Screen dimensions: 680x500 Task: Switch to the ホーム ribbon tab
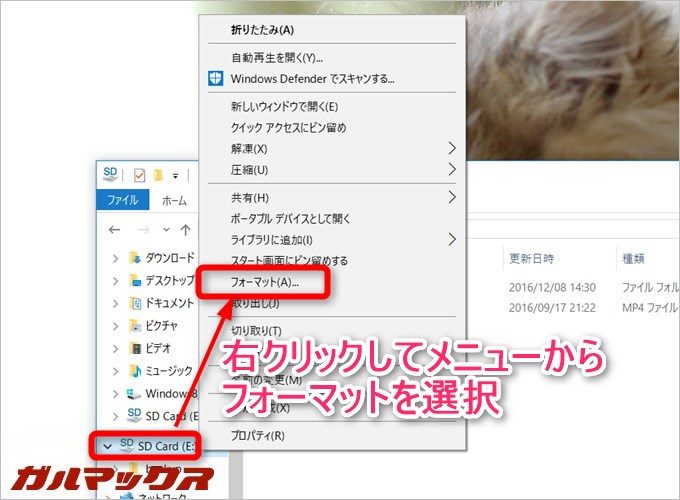174,200
